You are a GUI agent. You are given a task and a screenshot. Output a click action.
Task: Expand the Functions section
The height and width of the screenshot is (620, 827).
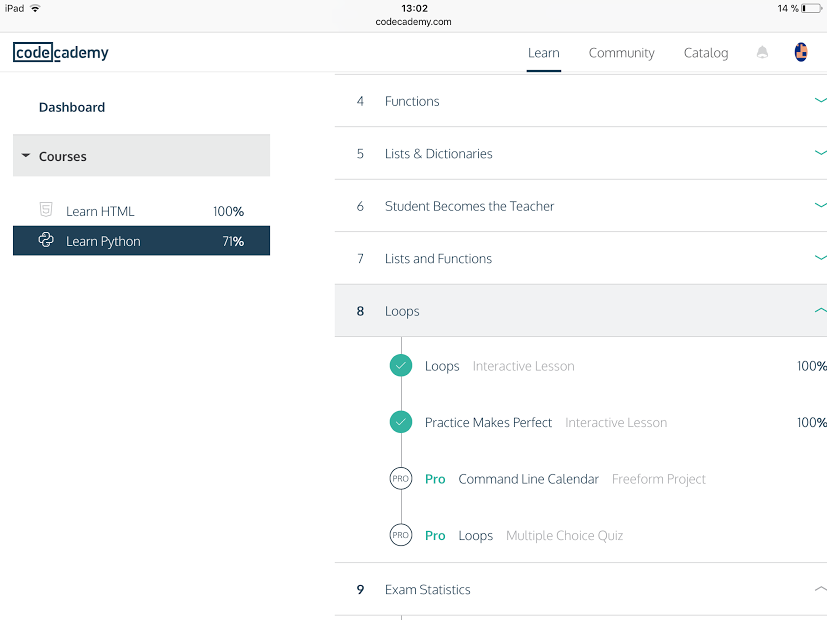click(581, 101)
